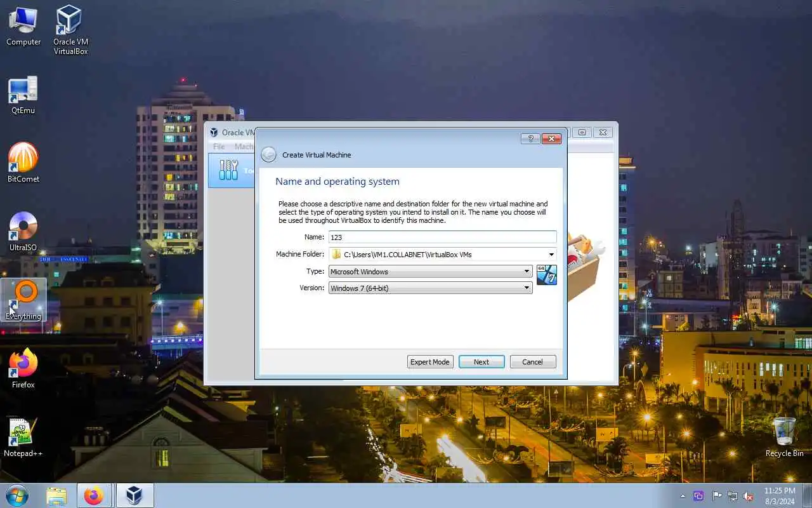Click the VirtualBox taskbar button
This screenshot has width=812, height=508.
(x=134, y=496)
